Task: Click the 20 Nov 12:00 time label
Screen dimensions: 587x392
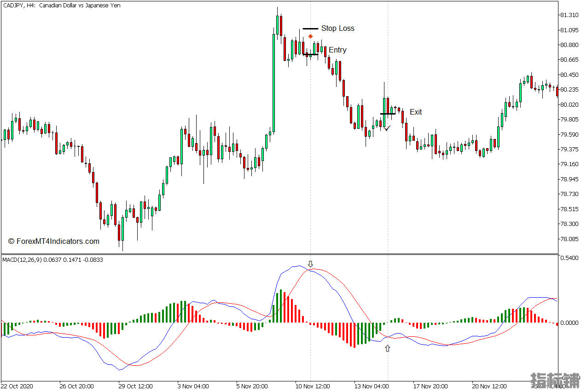Action: click(x=489, y=386)
